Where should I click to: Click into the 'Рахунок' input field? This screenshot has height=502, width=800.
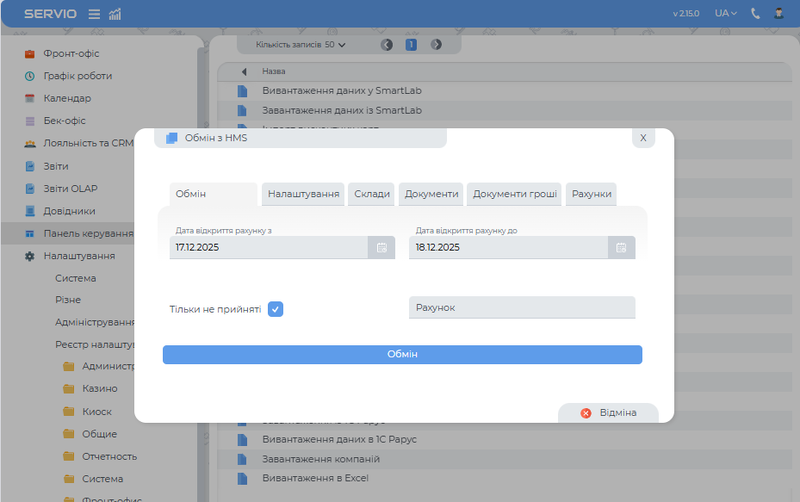pos(522,308)
